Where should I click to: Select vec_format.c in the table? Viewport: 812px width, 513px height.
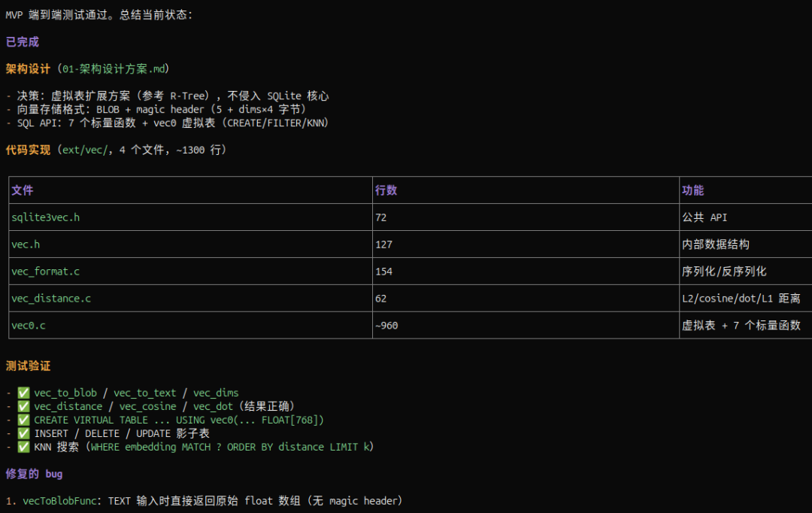46,272
